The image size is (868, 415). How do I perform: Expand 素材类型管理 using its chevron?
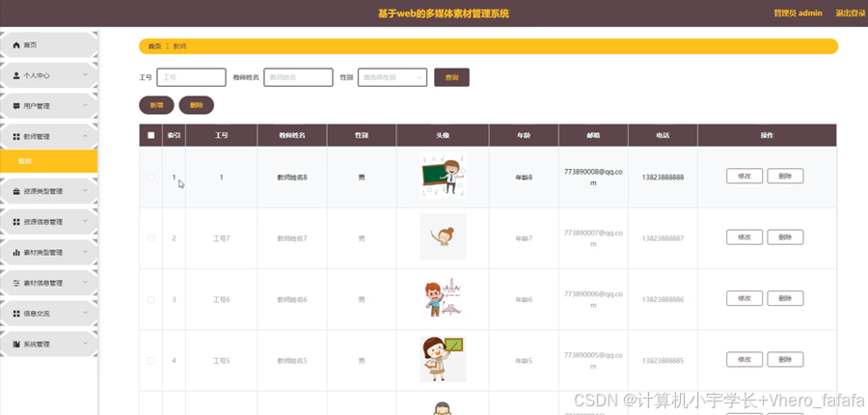click(x=85, y=252)
